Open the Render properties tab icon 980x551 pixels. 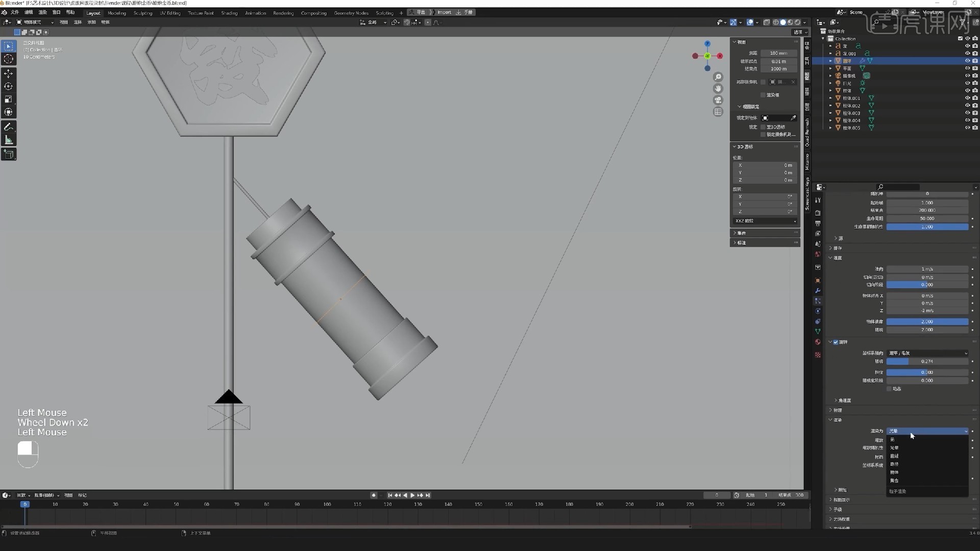(x=818, y=213)
